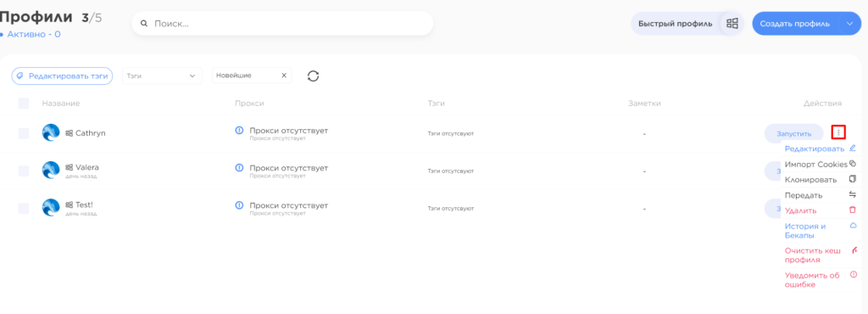
Task: Open the Новейшие sort dropdown
Action: (x=252, y=76)
